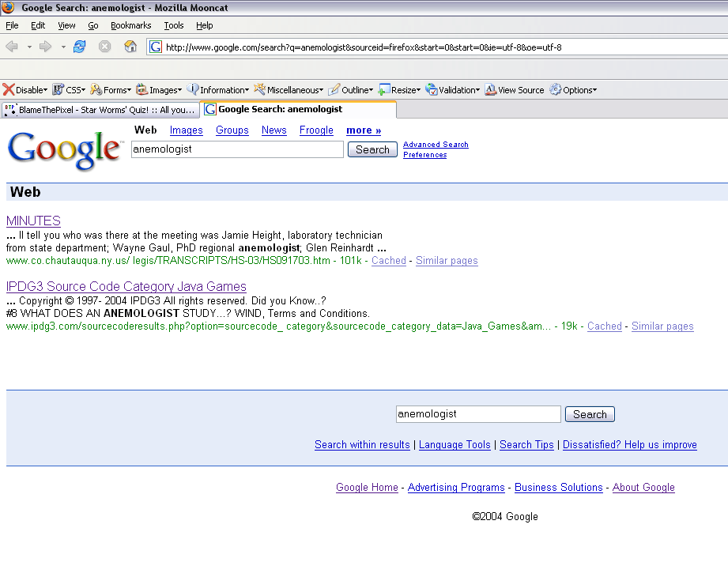Click the Google site icon in the address bar
This screenshot has width=728, height=562.
pyautogui.click(x=156, y=47)
